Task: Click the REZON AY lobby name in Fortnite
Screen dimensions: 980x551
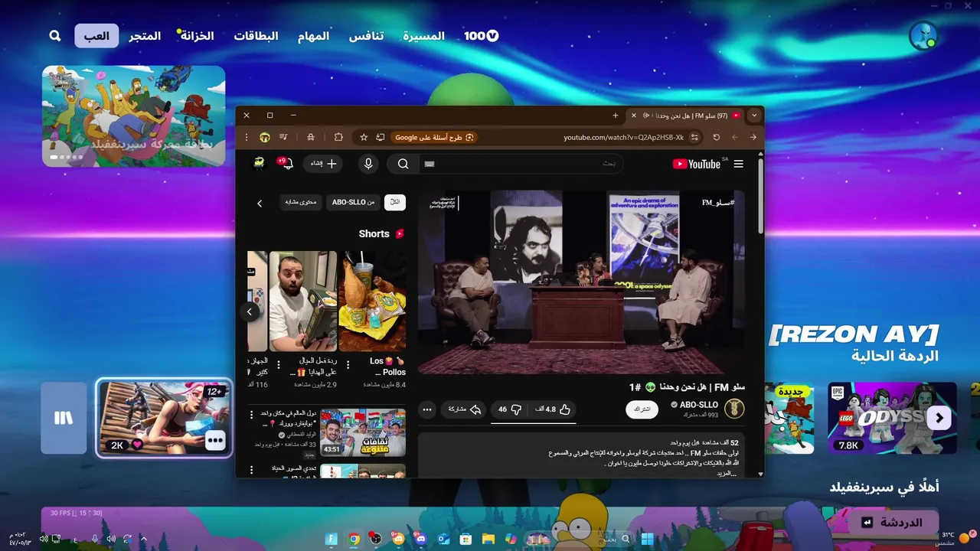Action: 854,334
